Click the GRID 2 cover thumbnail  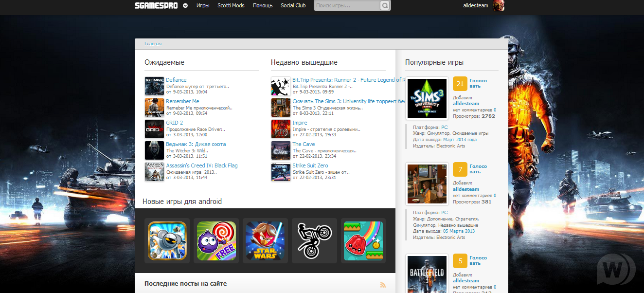(154, 129)
